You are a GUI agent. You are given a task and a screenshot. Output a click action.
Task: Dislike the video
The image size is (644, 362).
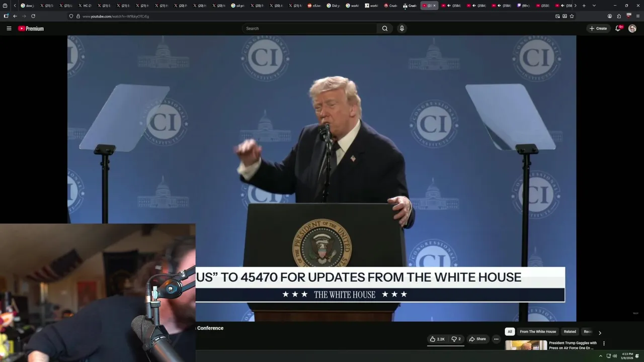click(x=456, y=339)
